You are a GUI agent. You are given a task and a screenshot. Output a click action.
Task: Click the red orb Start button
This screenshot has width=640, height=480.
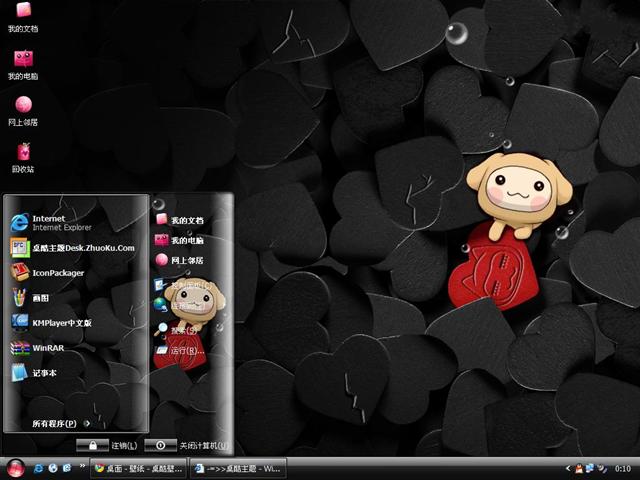16,468
